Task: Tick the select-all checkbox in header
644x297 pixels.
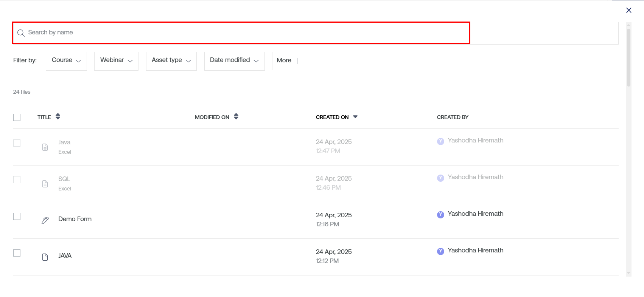Action: 17,117
